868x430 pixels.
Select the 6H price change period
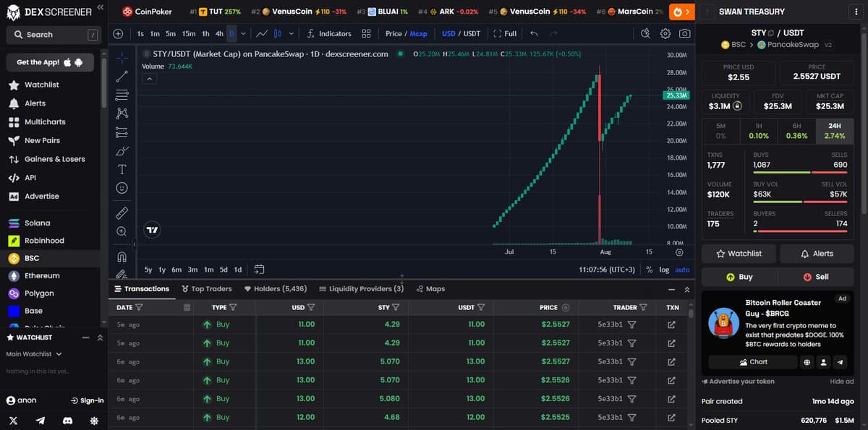pos(796,130)
